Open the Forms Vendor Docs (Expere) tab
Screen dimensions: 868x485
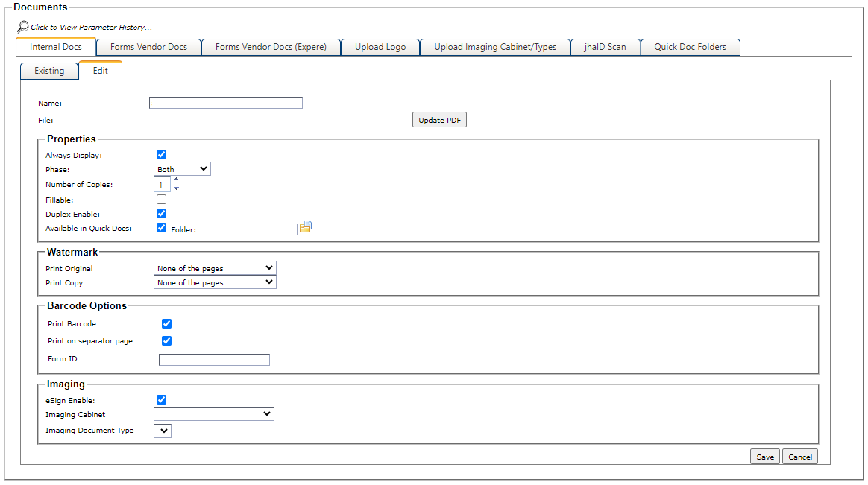(x=271, y=46)
